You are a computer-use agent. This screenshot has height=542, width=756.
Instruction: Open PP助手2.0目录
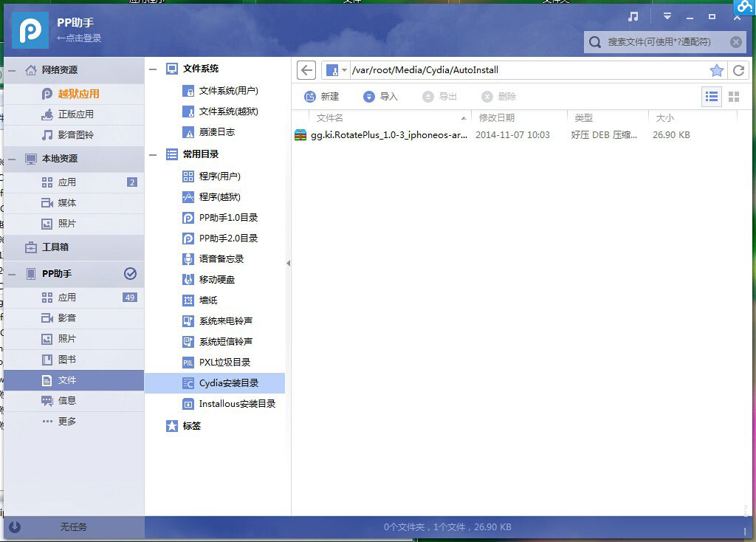click(x=220, y=239)
